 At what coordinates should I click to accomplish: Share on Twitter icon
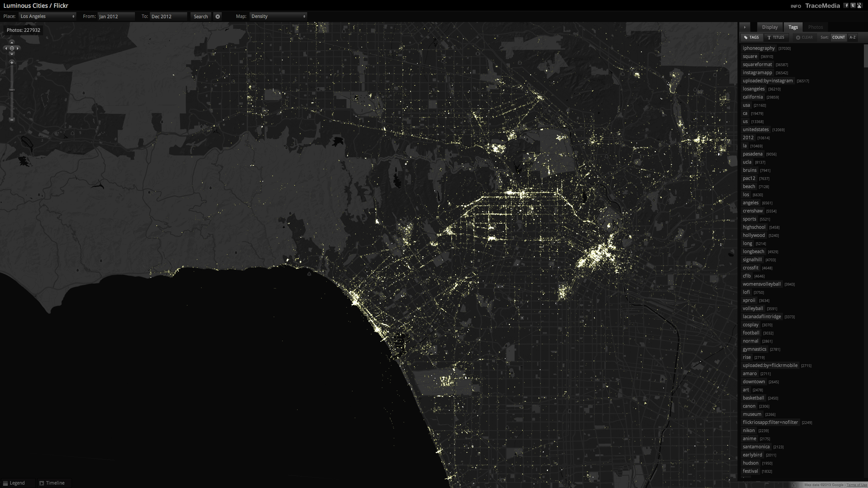coord(853,5)
